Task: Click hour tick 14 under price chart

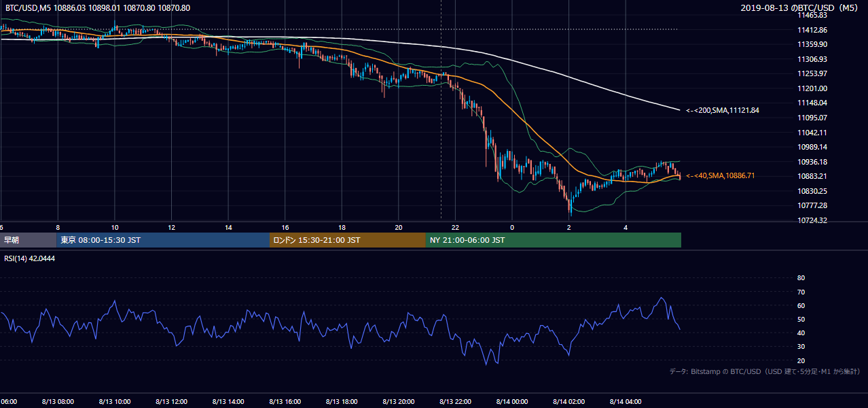Action: click(x=228, y=227)
